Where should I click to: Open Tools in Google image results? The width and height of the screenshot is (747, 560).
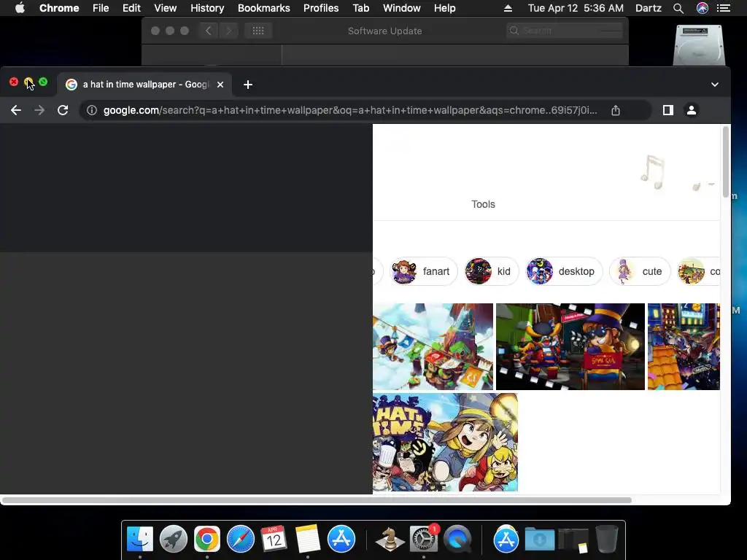pyautogui.click(x=483, y=204)
